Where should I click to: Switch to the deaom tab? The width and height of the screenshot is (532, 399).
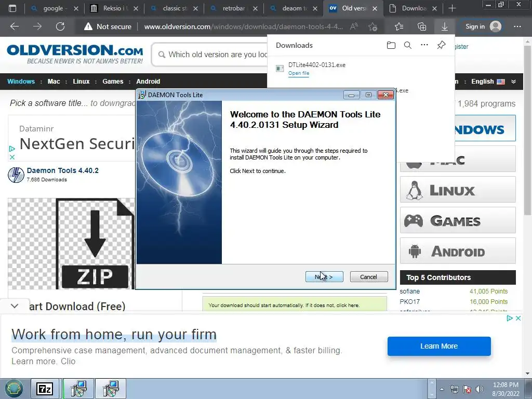point(294,8)
